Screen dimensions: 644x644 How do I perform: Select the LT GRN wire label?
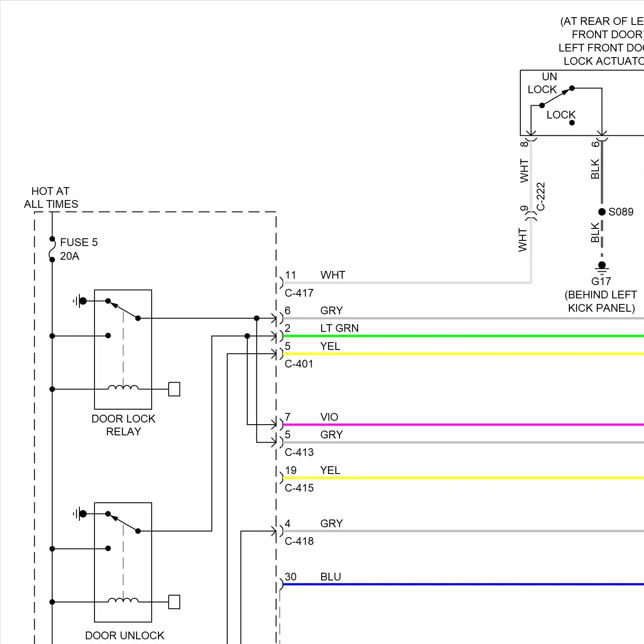(x=340, y=328)
